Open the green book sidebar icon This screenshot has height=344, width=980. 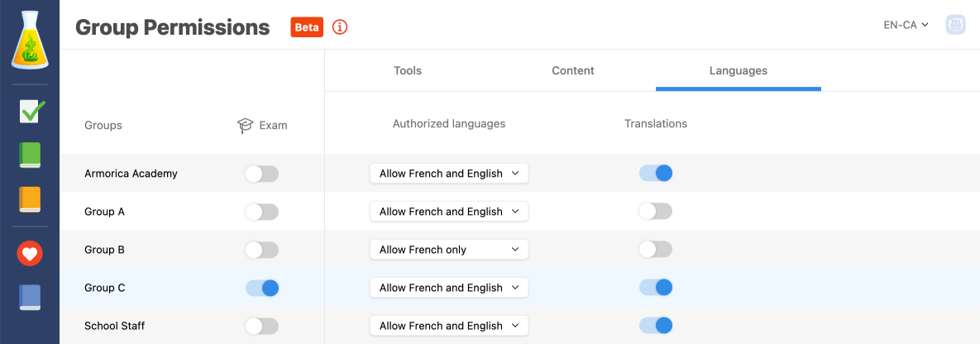pyautogui.click(x=30, y=155)
